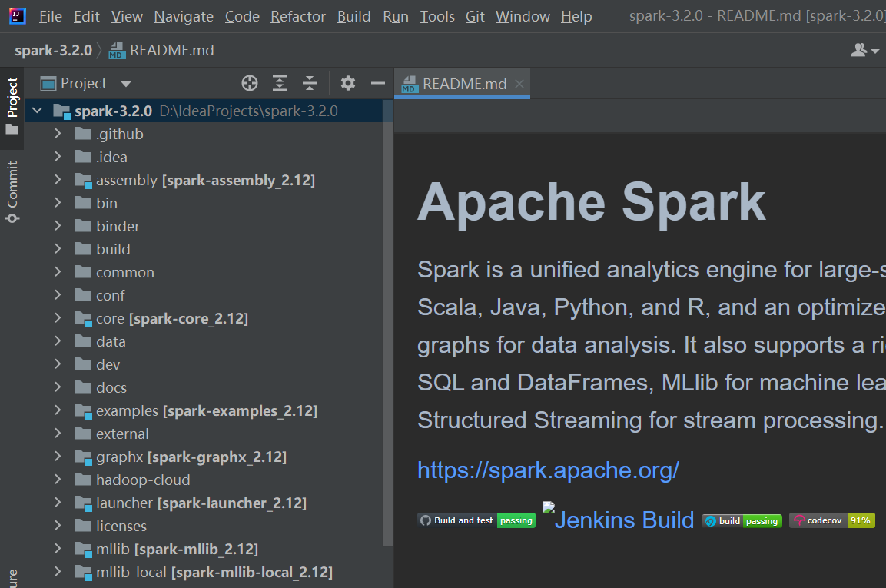Open the Run menu

[x=396, y=17]
